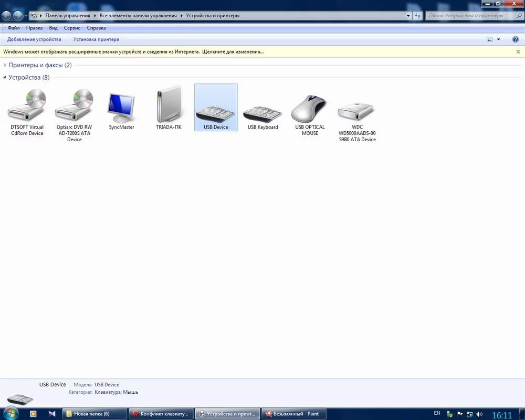
Task: Open the Файл menu
Action: tap(14, 28)
